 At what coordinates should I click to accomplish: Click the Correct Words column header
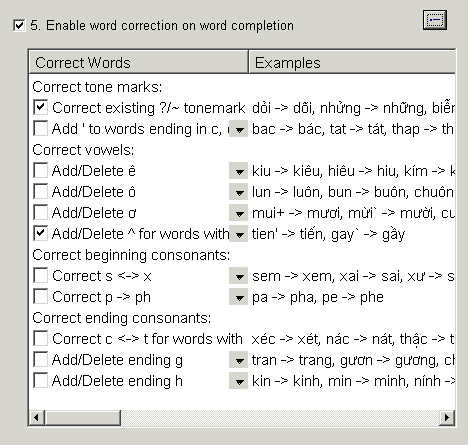[139, 62]
